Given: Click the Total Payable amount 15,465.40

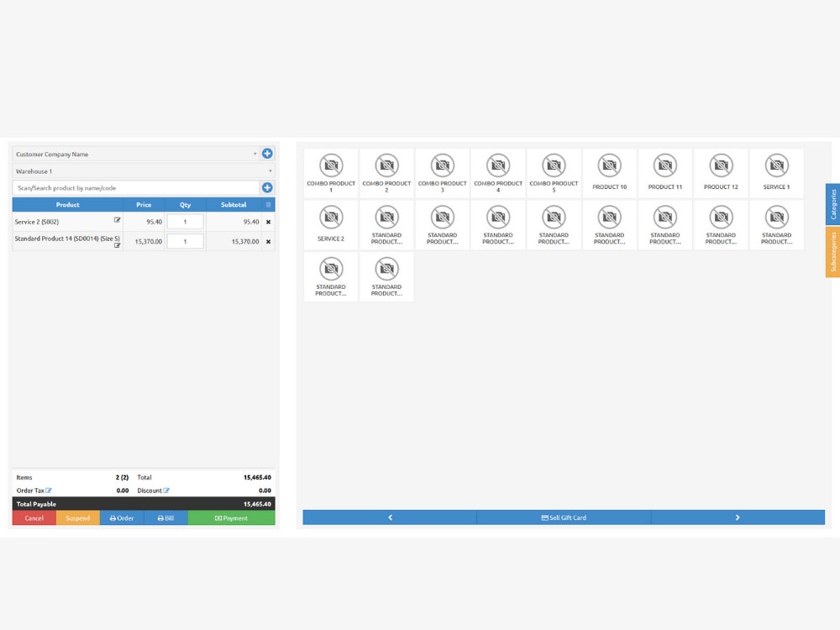Looking at the screenshot, I should point(257,504).
